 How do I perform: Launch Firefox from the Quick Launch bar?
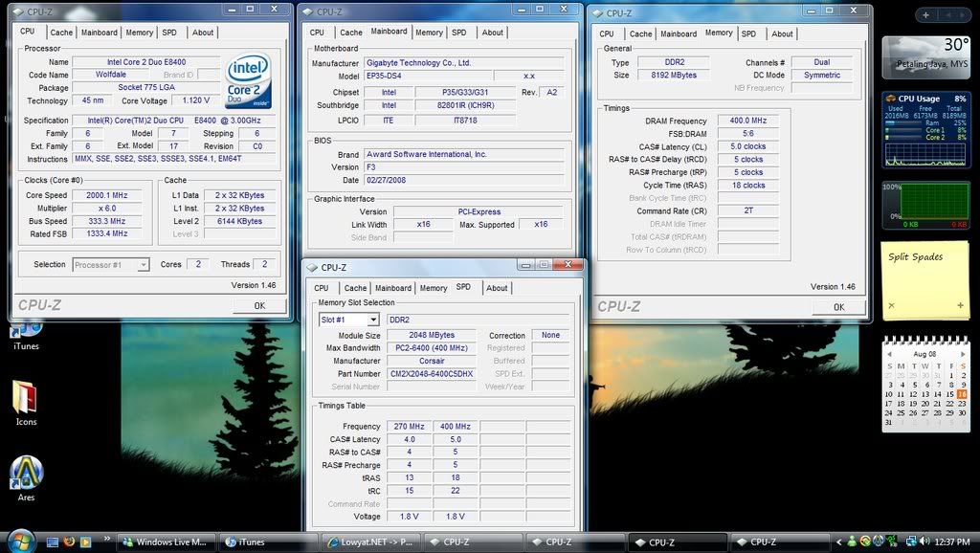point(70,542)
